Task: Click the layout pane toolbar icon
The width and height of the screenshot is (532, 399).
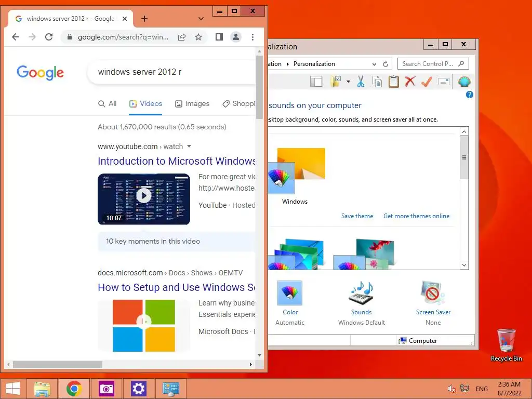Action: click(316, 82)
